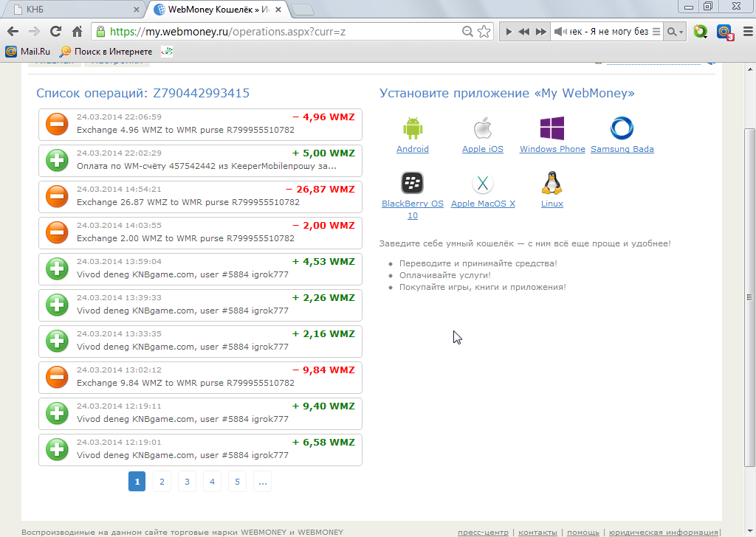Open the помощь footer link
This screenshot has height=537, width=756.
point(583,532)
